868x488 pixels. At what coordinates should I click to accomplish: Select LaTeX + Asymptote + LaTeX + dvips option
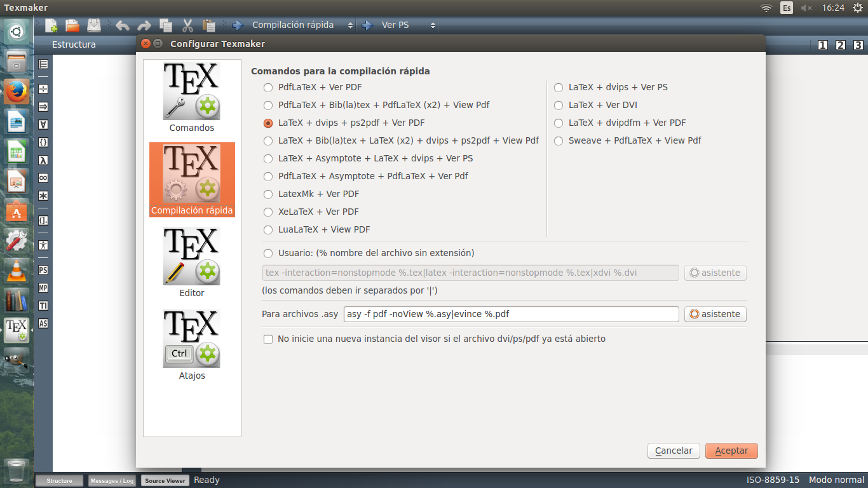click(368, 158)
